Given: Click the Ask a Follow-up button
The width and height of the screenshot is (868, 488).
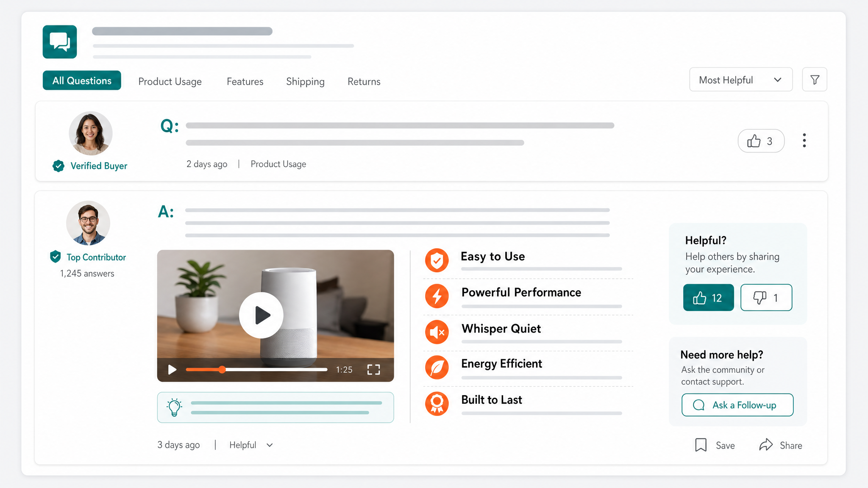Looking at the screenshot, I should click(737, 405).
